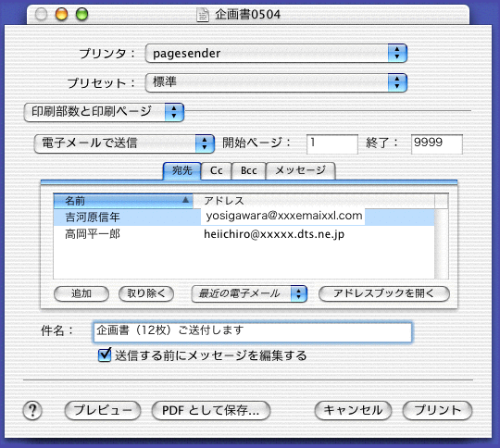Switch to the Cc tab
Viewport: 500px width, 448px height.
click(216, 170)
